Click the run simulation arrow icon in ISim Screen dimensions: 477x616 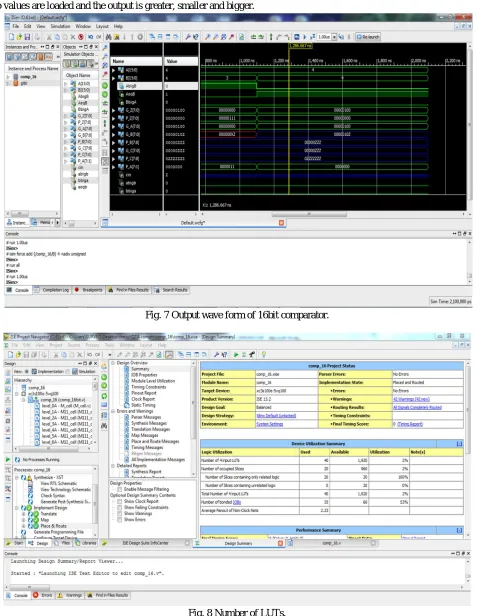(305, 37)
